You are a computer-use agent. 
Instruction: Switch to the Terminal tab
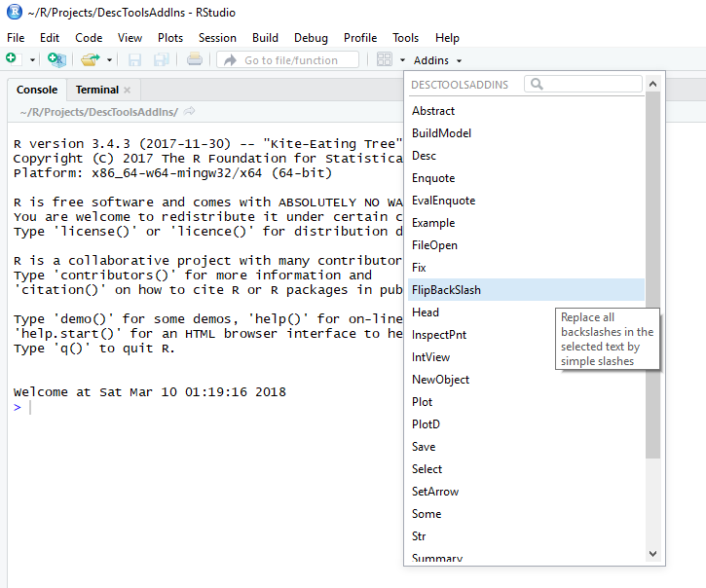tap(96, 90)
